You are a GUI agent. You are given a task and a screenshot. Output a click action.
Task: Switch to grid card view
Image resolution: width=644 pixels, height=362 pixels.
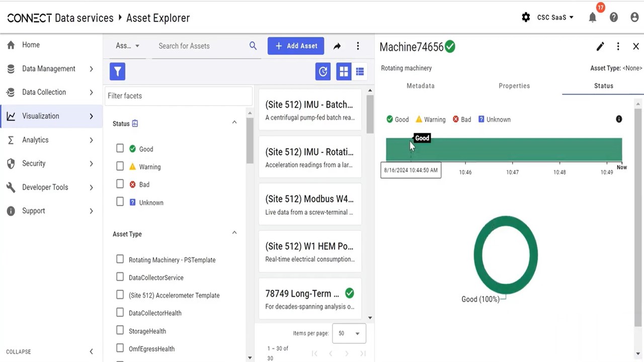(344, 71)
